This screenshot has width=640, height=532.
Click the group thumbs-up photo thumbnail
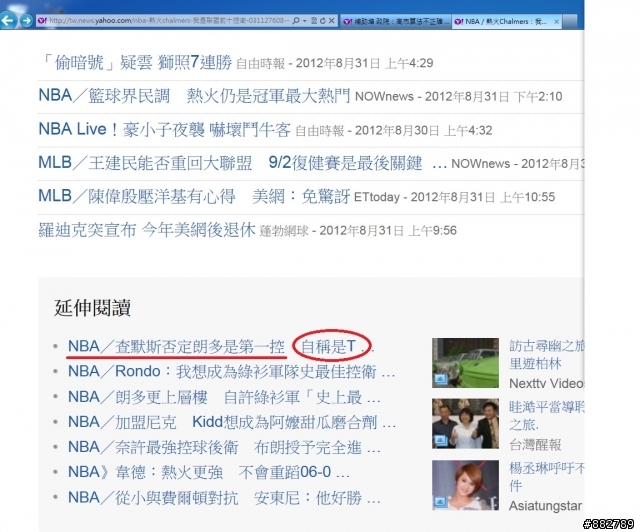tap(465, 424)
